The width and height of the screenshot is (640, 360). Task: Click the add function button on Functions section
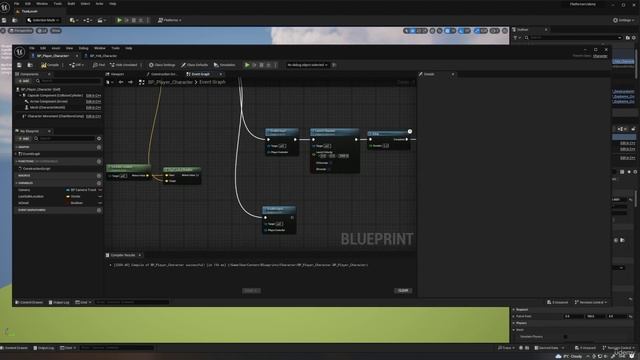point(99,161)
